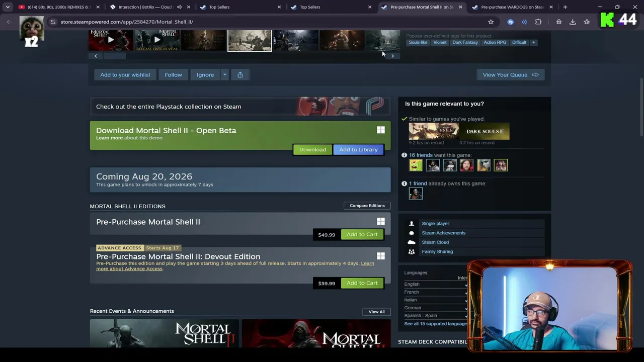The width and height of the screenshot is (644, 362).
Task: Open Playstack collection banner
Action: [x=240, y=107]
